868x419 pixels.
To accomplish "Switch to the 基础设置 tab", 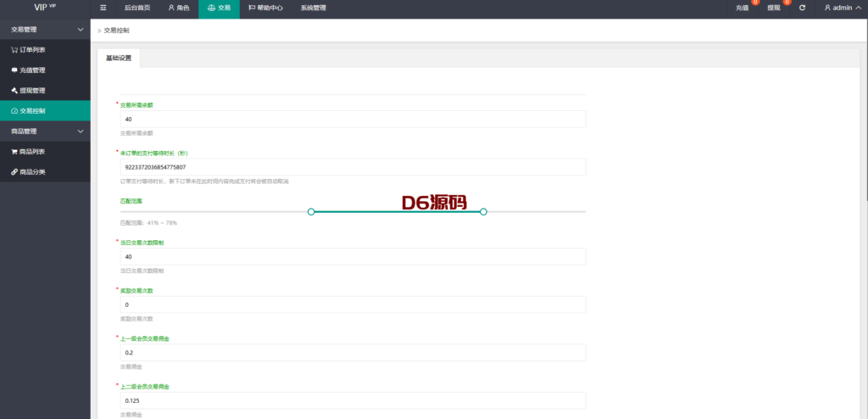I will point(119,59).
